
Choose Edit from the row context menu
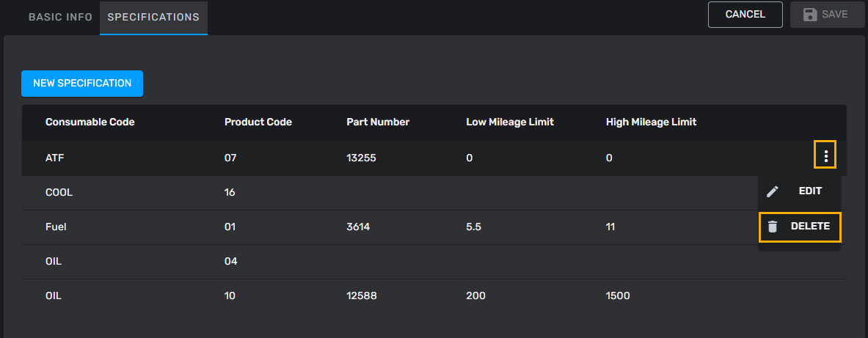(x=809, y=191)
